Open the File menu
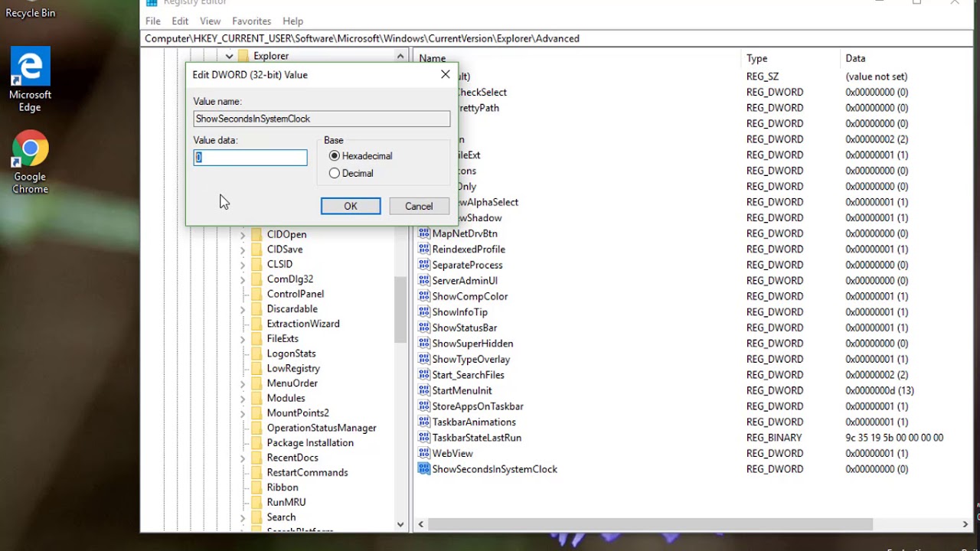Viewport: 980px width, 551px height. (153, 21)
